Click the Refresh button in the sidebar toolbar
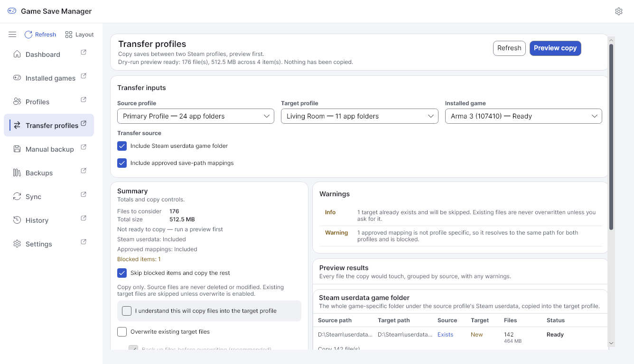Screen dimensions: 634x364 click(40, 35)
